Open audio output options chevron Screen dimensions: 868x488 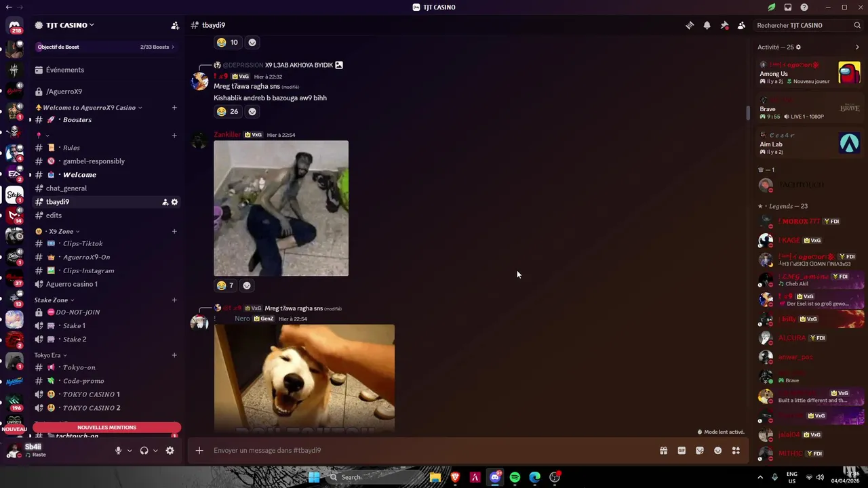(x=155, y=451)
